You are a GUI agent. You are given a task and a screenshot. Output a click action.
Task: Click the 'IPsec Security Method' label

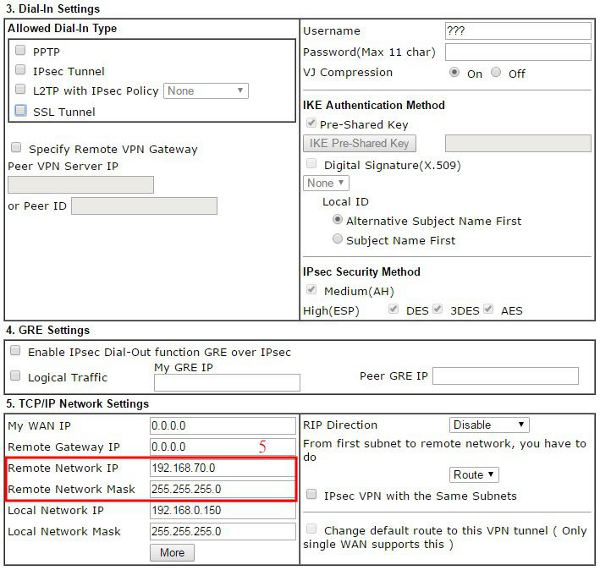tap(362, 272)
